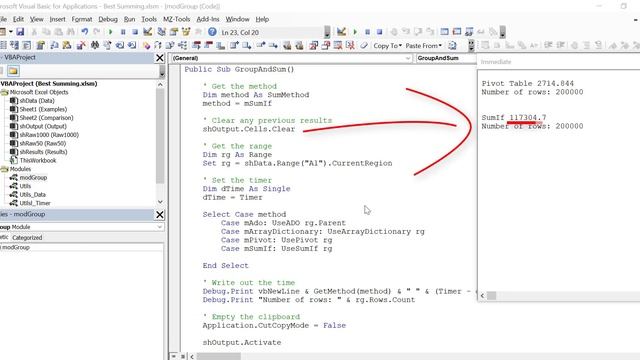Open the (General) object dropdown
Viewport: 640px width, 360px height.
(291, 58)
